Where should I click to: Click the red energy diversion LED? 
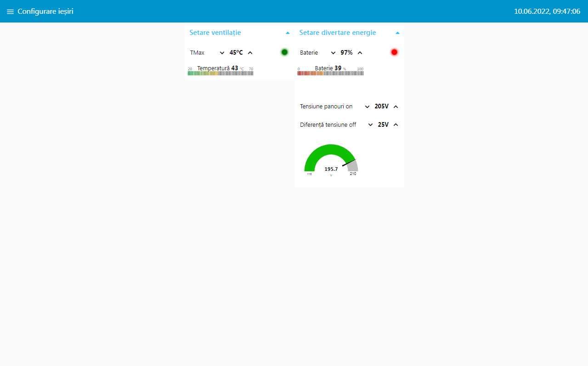[394, 52]
